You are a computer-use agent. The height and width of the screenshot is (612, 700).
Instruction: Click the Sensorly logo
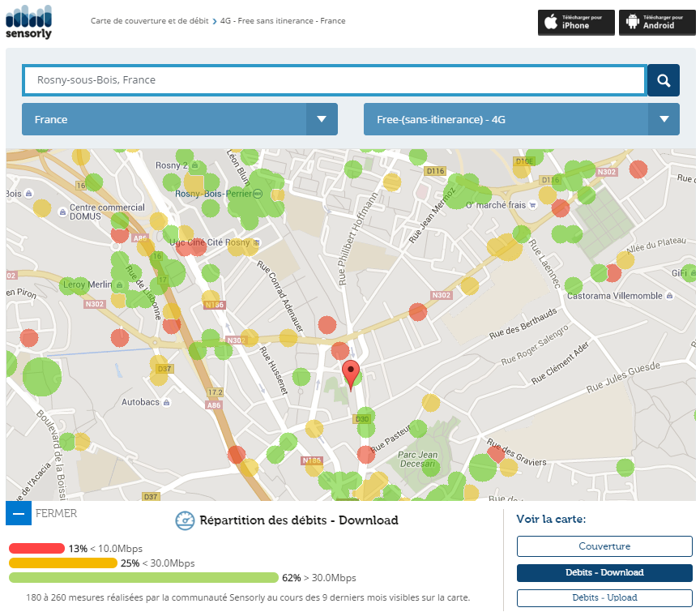[28, 22]
